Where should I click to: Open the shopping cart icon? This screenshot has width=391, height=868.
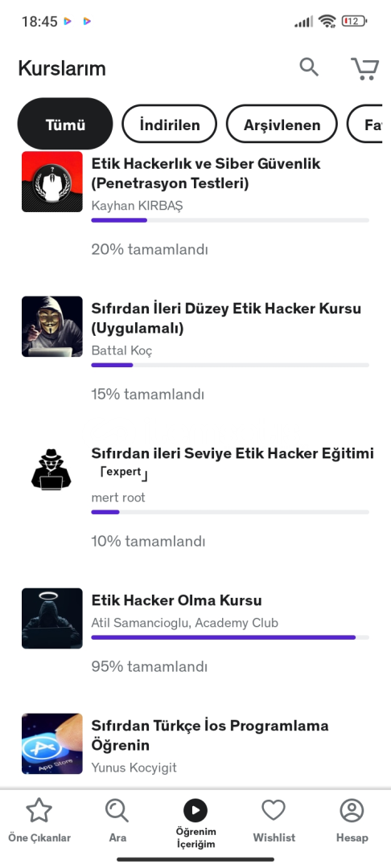click(x=365, y=68)
